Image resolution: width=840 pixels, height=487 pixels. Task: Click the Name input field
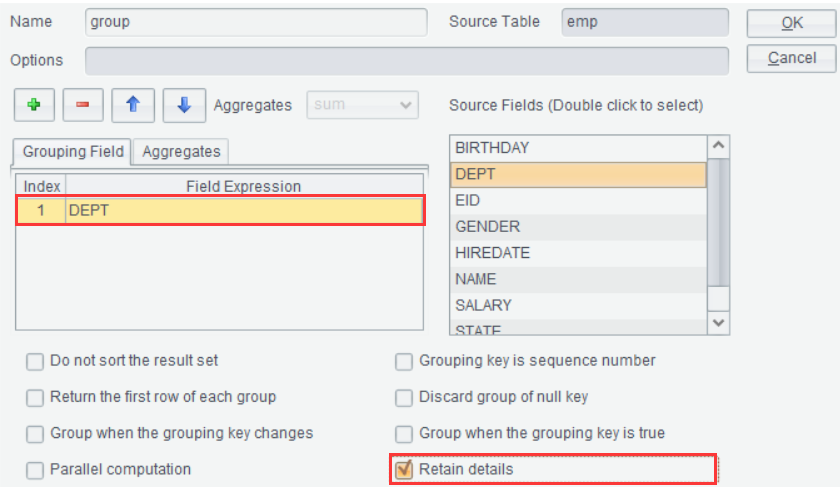[256, 22]
